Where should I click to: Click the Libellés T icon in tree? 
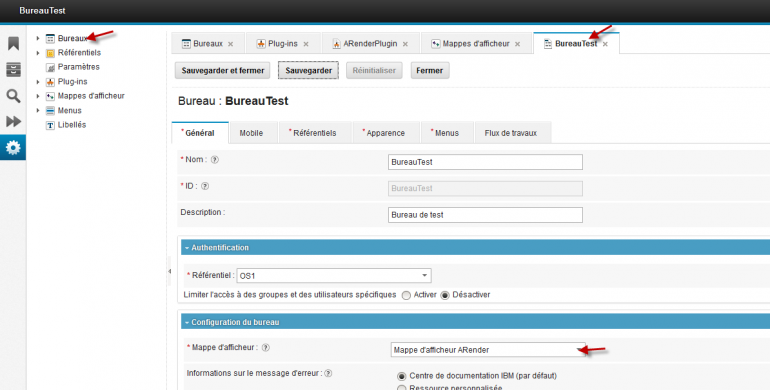(50, 125)
